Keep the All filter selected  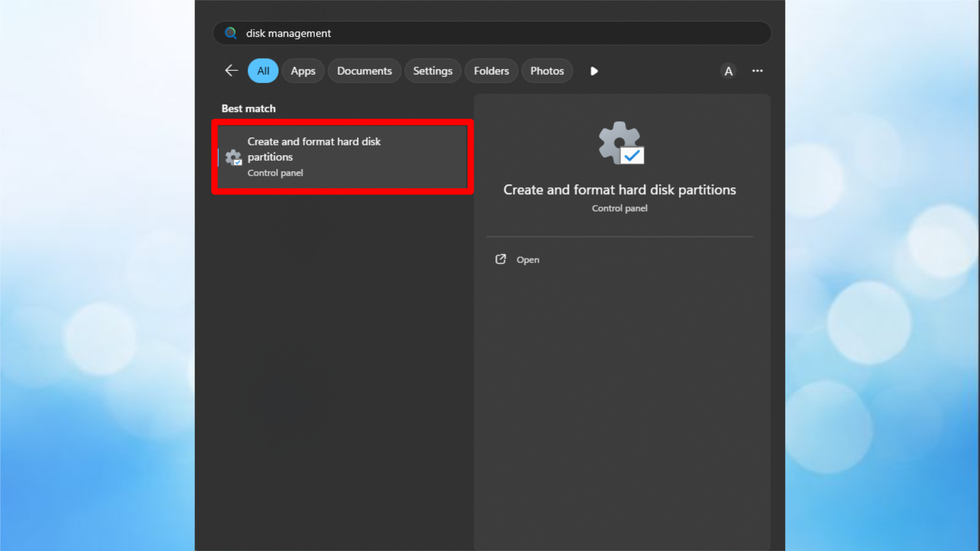[262, 70]
